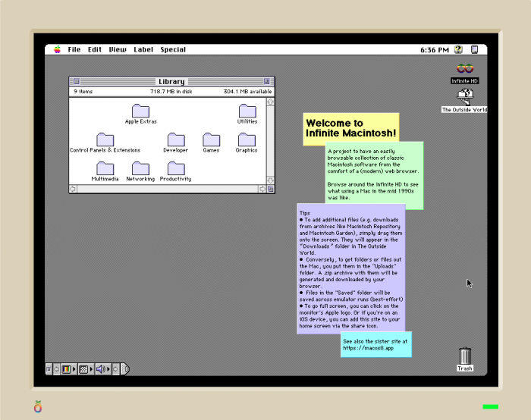Click the Control Strip scroll-left arrow
This screenshot has height=420, width=531.
pyautogui.click(x=57, y=369)
